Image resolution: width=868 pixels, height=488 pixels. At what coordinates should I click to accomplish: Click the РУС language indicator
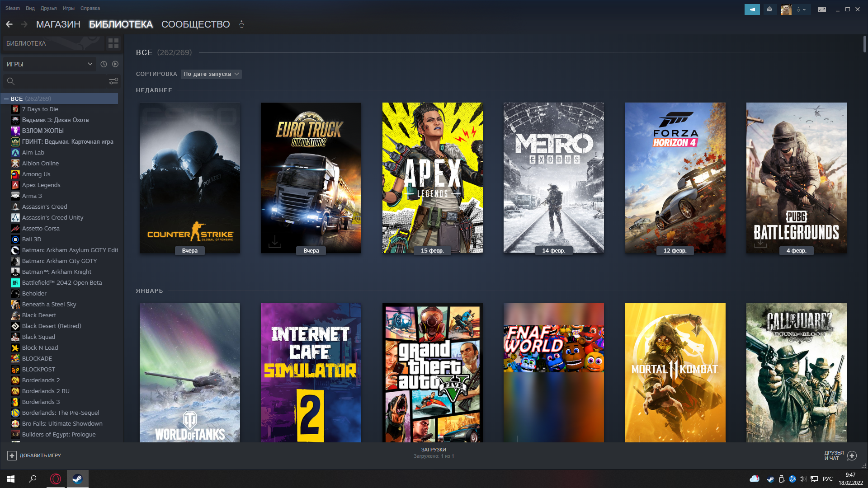point(828,479)
